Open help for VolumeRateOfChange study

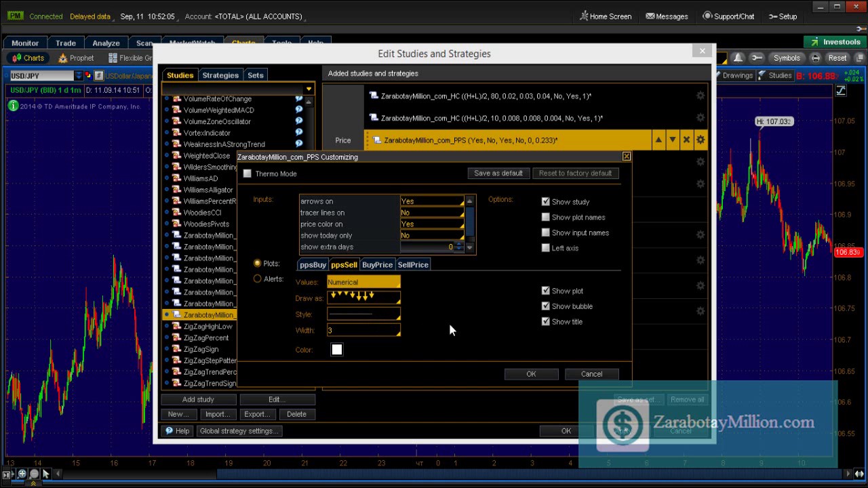click(x=299, y=99)
